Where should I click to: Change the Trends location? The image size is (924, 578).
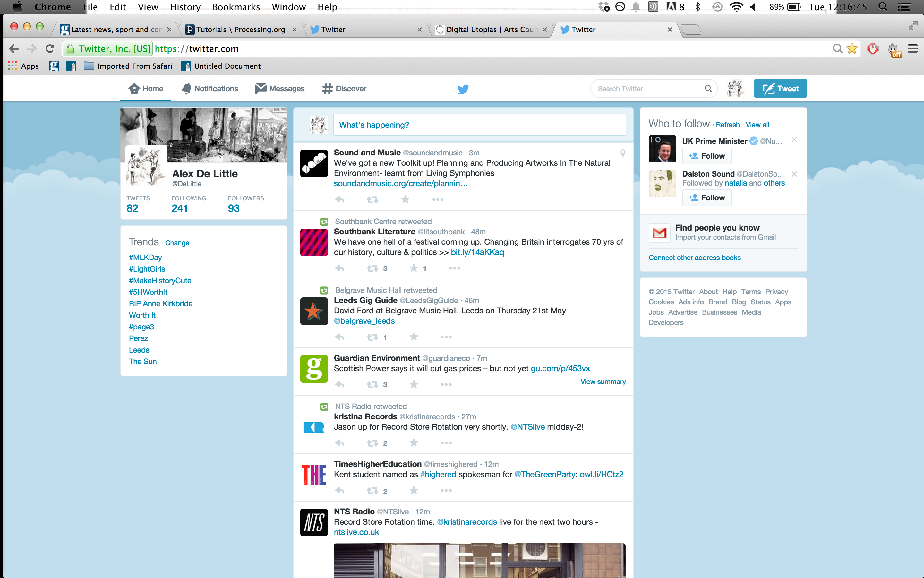(177, 243)
